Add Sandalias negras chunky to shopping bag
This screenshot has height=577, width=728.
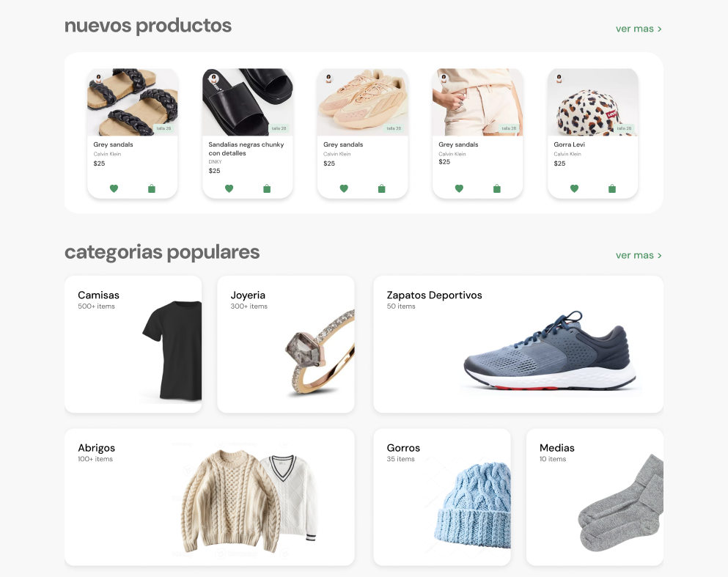click(x=267, y=188)
